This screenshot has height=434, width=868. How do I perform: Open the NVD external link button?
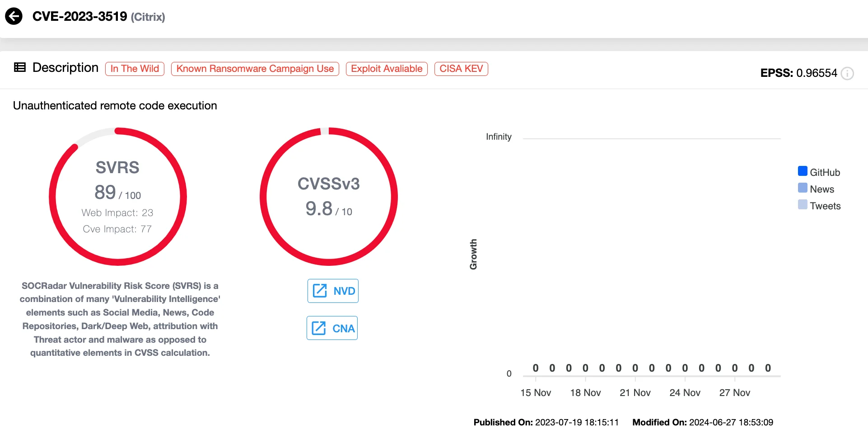click(x=333, y=291)
